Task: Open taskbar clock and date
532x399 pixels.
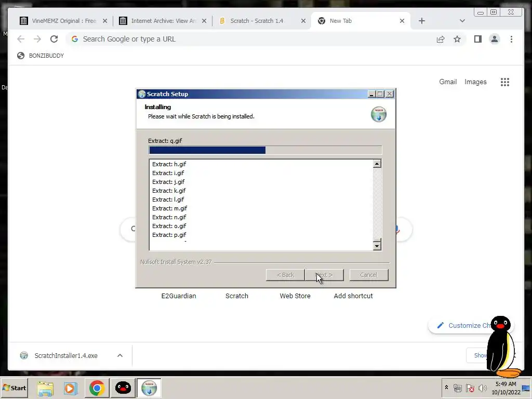Action: coord(506,388)
